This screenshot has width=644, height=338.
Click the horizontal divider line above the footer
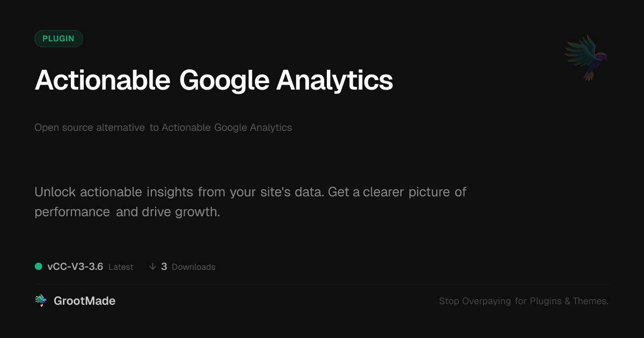(x=322, y=284)
